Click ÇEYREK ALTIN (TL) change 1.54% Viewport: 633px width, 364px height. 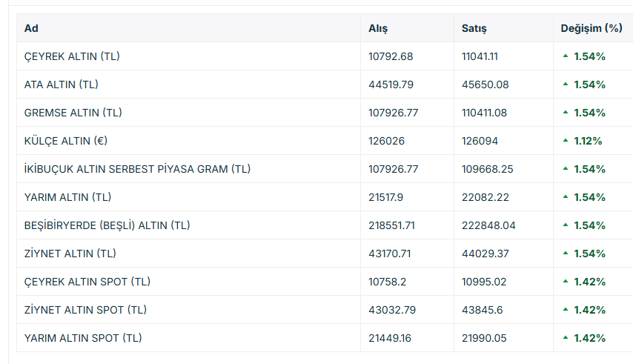coord(589,56)
